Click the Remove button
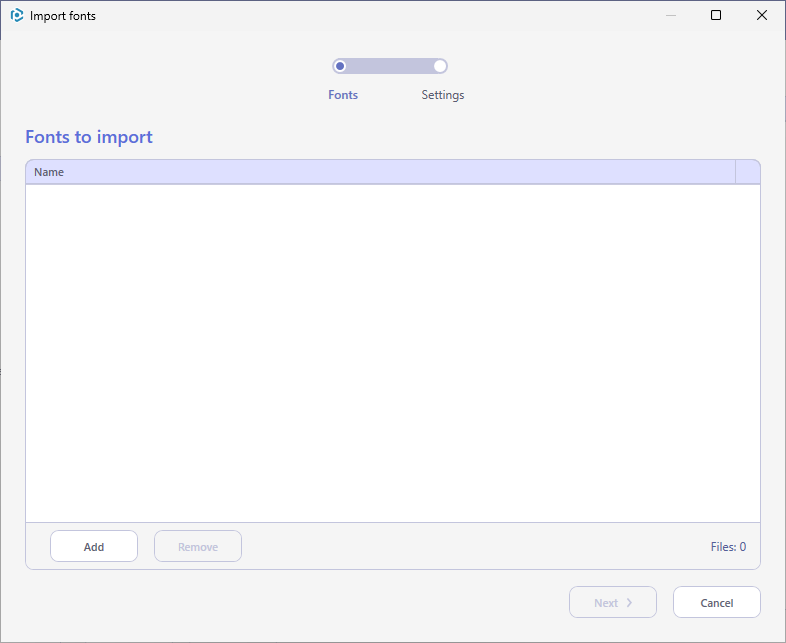Screen dimensions: 786x643 198,546
